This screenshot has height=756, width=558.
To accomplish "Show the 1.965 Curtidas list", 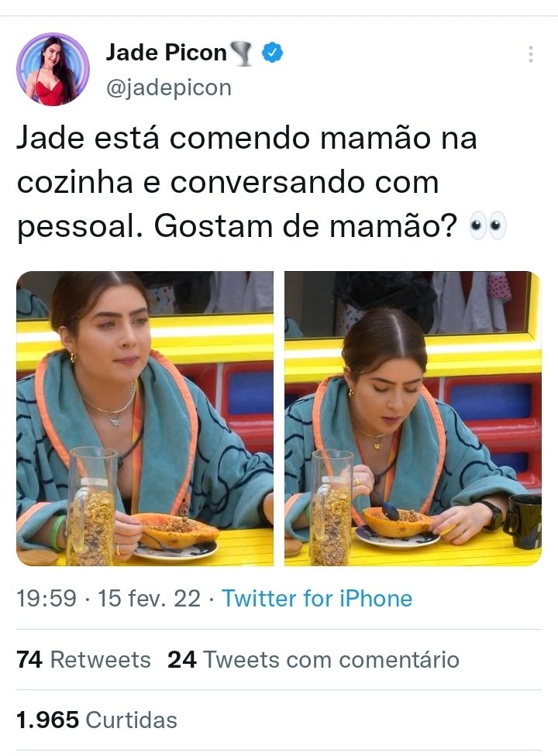I will (x=96, y=720).
